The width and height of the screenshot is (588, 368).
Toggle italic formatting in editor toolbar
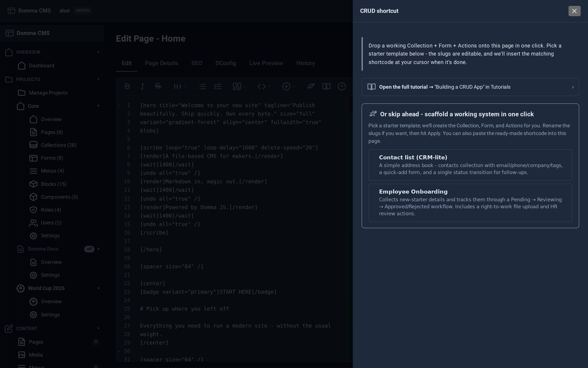(x=143, y=86)
